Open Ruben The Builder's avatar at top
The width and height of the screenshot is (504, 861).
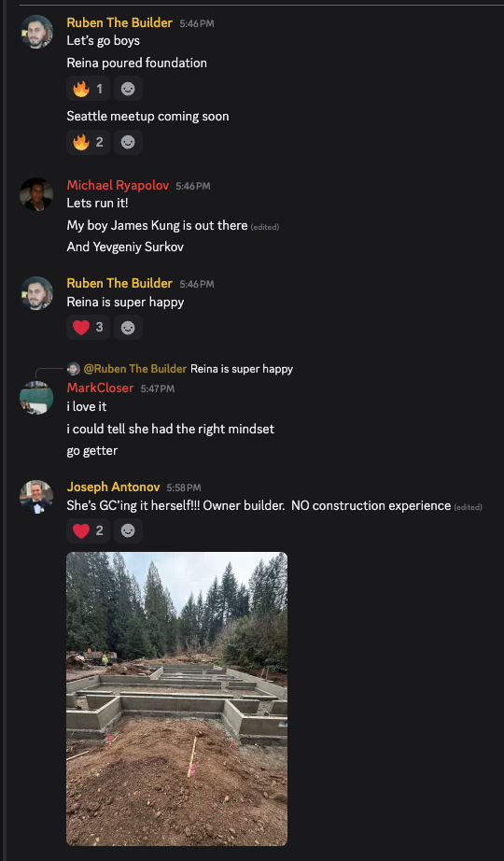pyautogui.click(x=36, y=32)
